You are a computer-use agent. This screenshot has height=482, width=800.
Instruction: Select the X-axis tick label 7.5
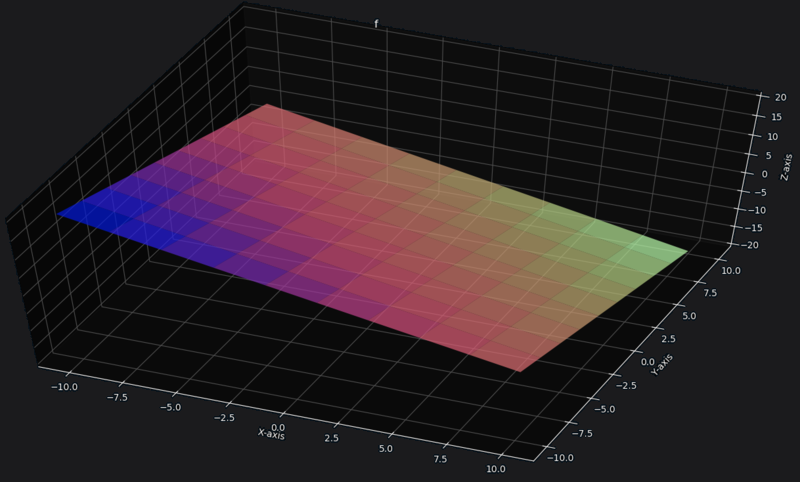point(440,459)
